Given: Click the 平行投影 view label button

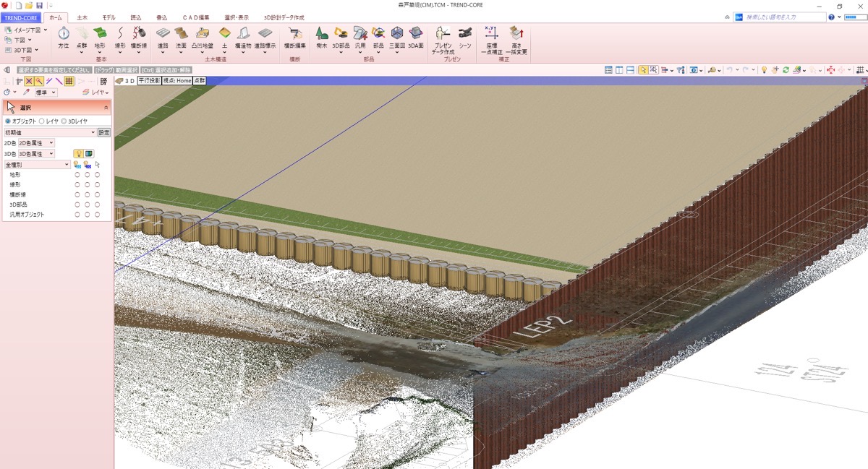Looking at the screenshot, I should click(148, 81).
